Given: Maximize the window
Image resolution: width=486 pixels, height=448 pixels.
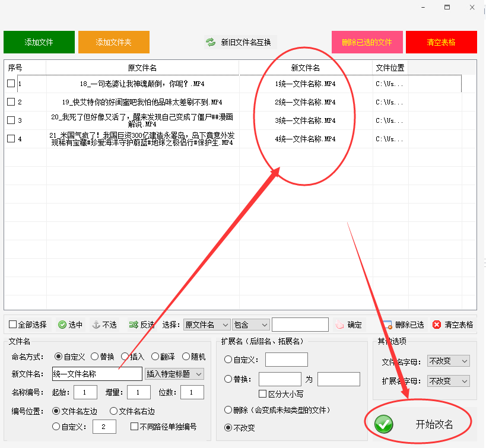Looking at the screenshot, I should coord(447,7).
